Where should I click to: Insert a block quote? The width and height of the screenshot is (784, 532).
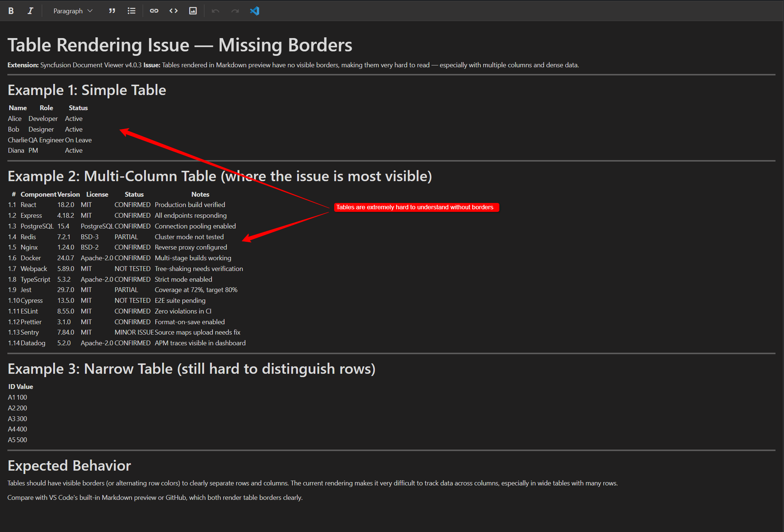tap(112, 11)
